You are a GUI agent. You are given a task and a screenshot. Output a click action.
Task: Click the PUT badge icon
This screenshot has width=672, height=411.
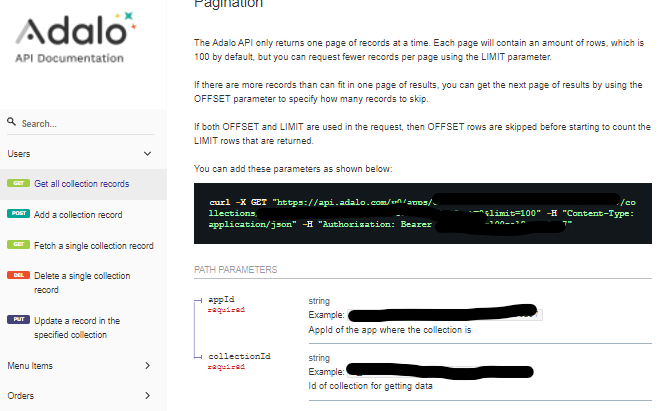pyautogui.click(x=18, y=319)
